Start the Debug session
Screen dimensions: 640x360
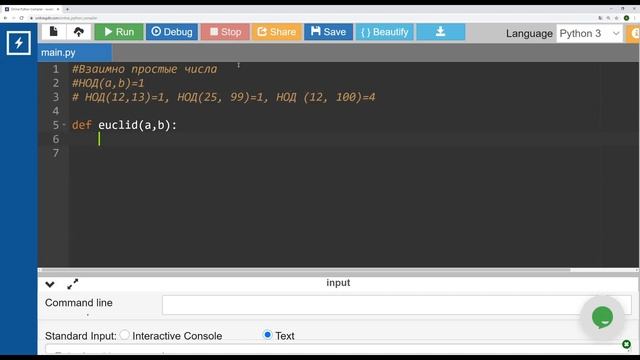point(172,32)
